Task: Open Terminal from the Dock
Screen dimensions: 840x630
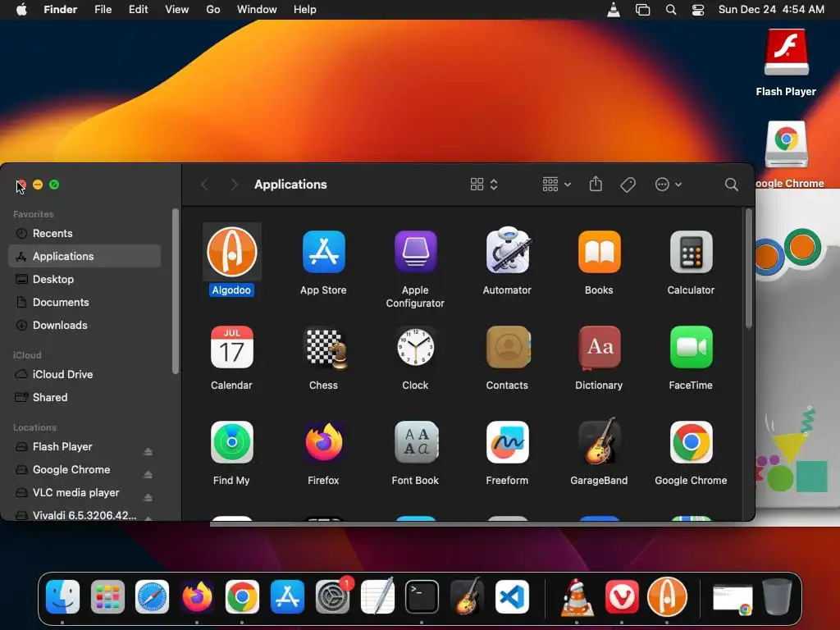Action: [x=422, y=597]
